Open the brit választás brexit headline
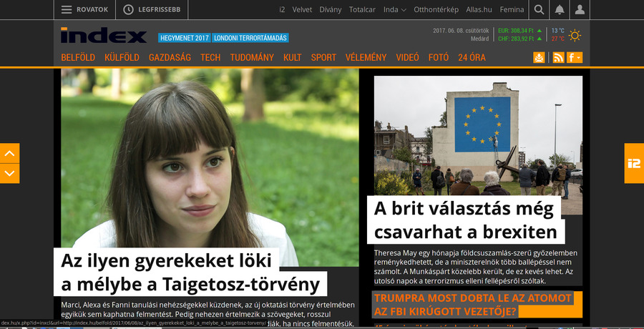Viewport: 644px width, 329px height. [x=466, y=220]
